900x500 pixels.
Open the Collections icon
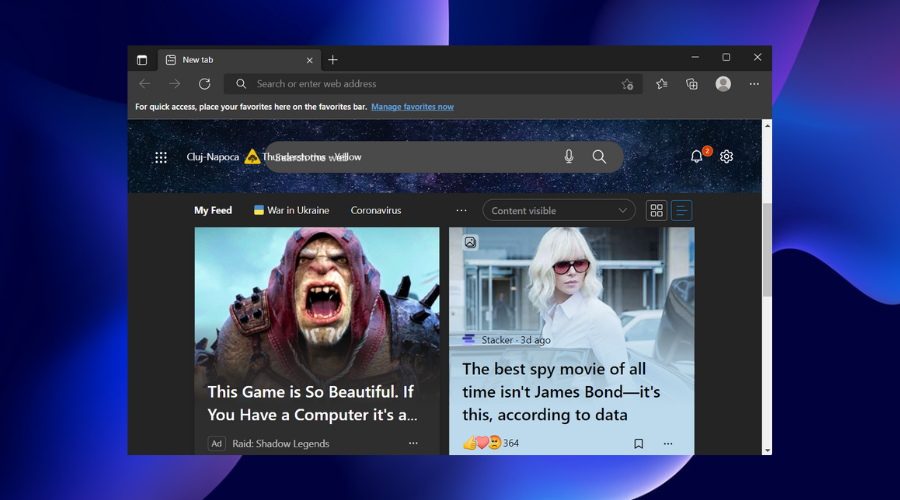click(x=692, y=84)
